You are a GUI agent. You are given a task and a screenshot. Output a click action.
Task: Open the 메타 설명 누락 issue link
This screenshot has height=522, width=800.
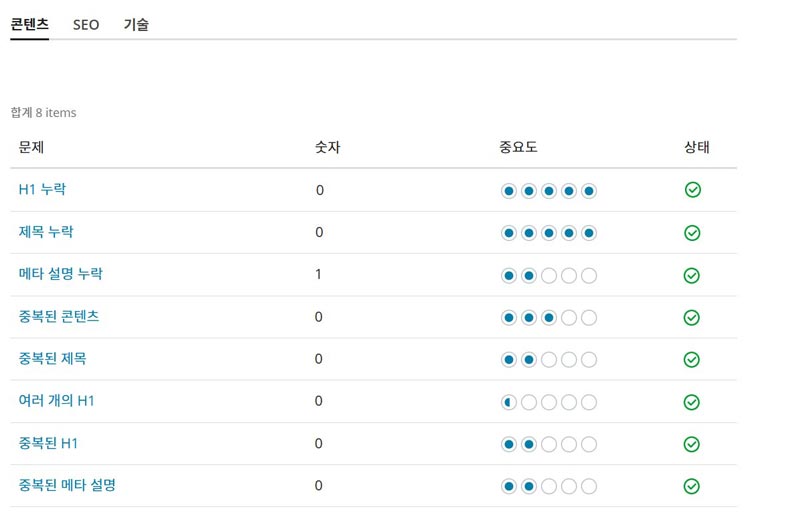(60, 274)
